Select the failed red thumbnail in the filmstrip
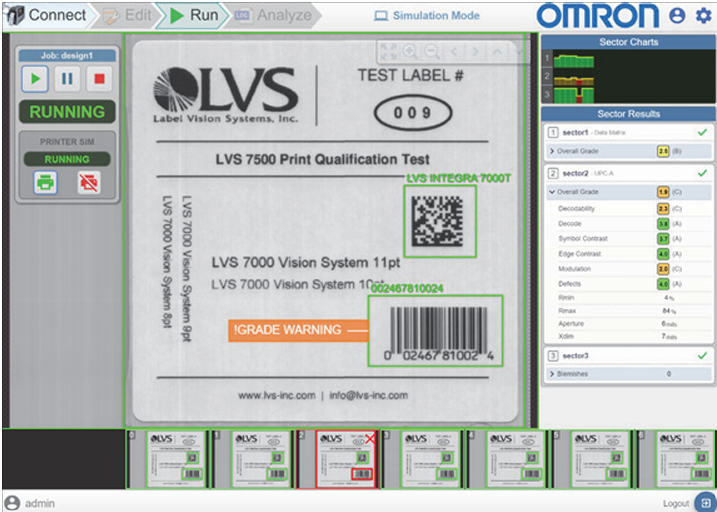The height and width of the screenshot is (512, 717). pos(337,459)
